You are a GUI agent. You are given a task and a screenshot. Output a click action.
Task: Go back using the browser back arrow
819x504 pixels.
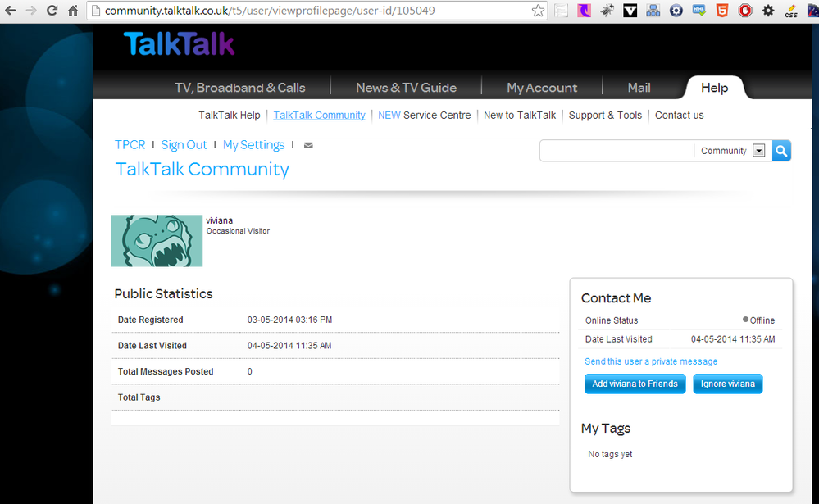coord(10,11)
